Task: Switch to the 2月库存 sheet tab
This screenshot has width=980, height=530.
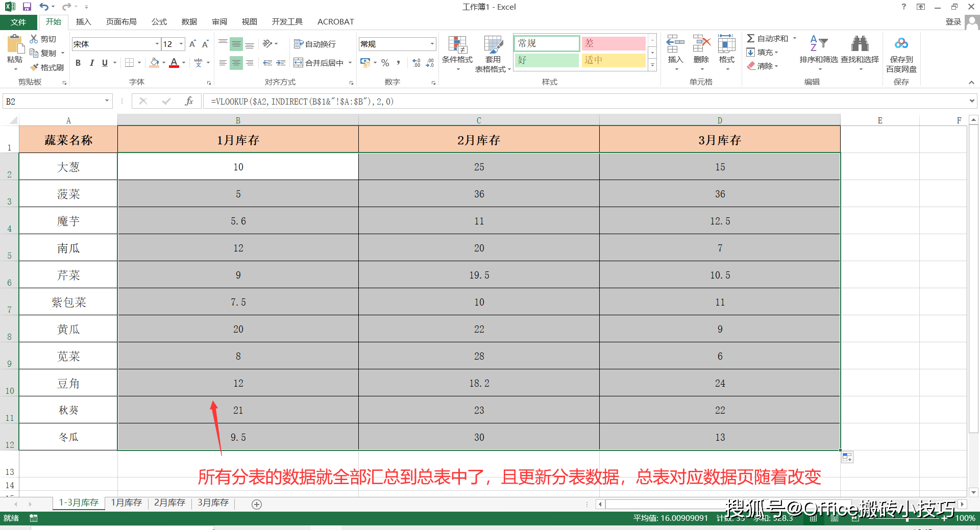Action: point(169,503)
